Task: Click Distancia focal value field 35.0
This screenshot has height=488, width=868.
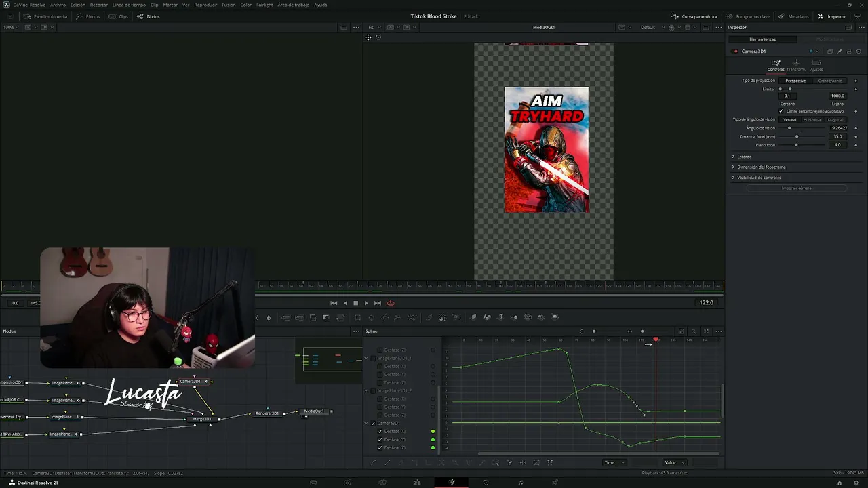Action: (837, 136)
